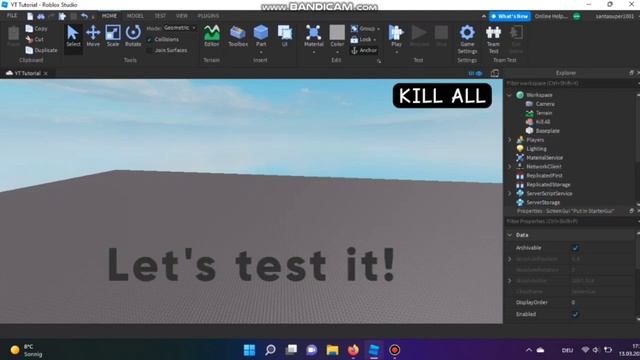The image size is (640, 360).
Task: Open Game Settings
Action: tap(467, 39)
